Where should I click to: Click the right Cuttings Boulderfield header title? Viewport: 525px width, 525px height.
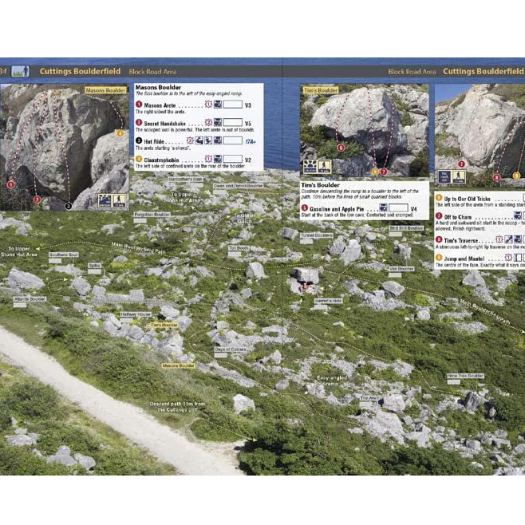[483, 71]
